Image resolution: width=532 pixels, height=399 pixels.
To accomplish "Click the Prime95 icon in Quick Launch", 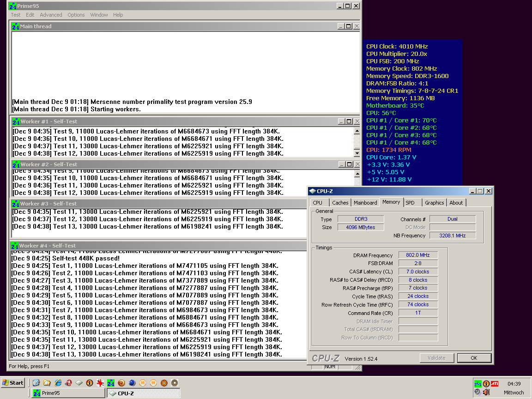I will pos(111,383).
